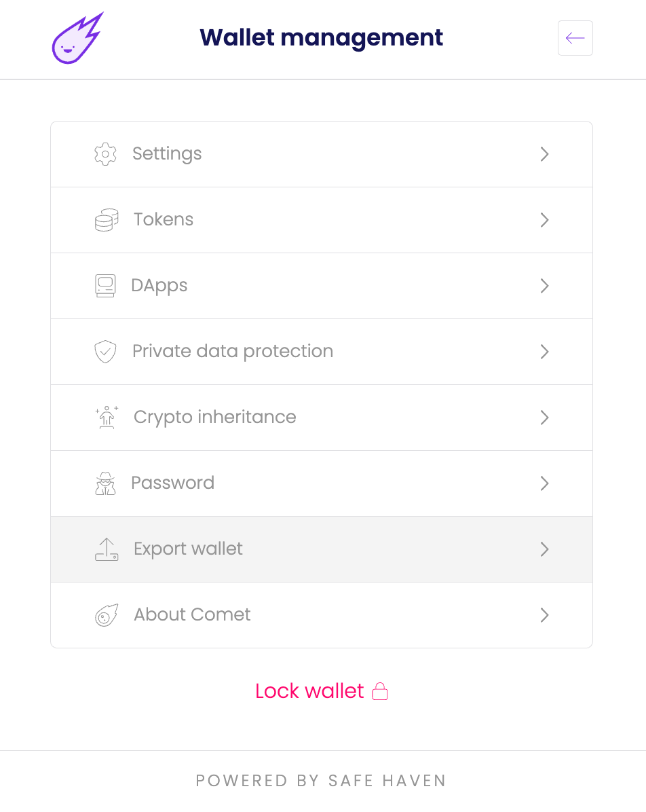Click the DApps computer icon
This screenshot has height=812, width=646.
click(105, 286)
